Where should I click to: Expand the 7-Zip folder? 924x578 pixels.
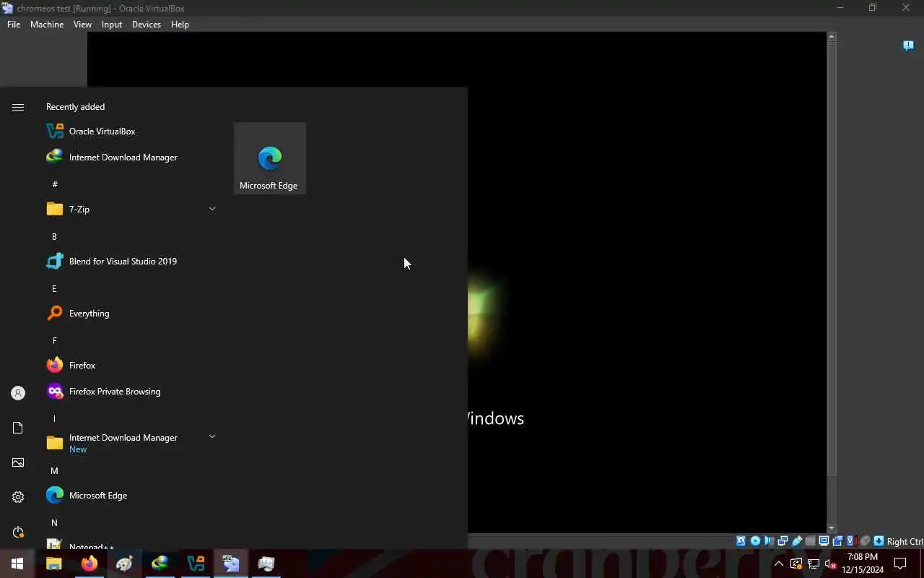point(130,210)
